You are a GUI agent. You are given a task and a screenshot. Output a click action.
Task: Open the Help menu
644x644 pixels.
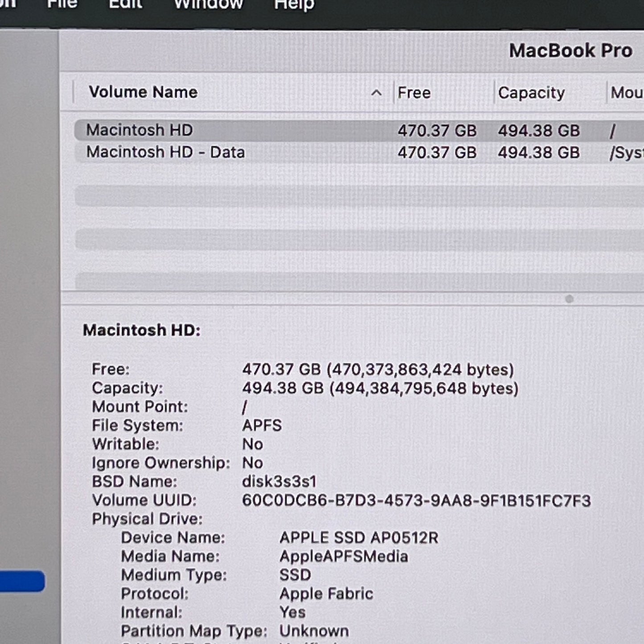coord(294,4)
